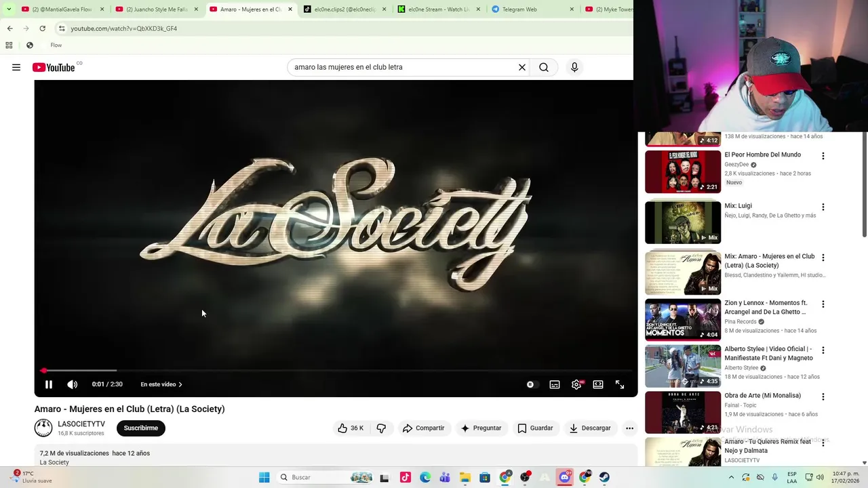The width and height of the screenshot is (868, 488).
Task: Open Mix: Luigi thumbnail
Action: pos(683,222)
